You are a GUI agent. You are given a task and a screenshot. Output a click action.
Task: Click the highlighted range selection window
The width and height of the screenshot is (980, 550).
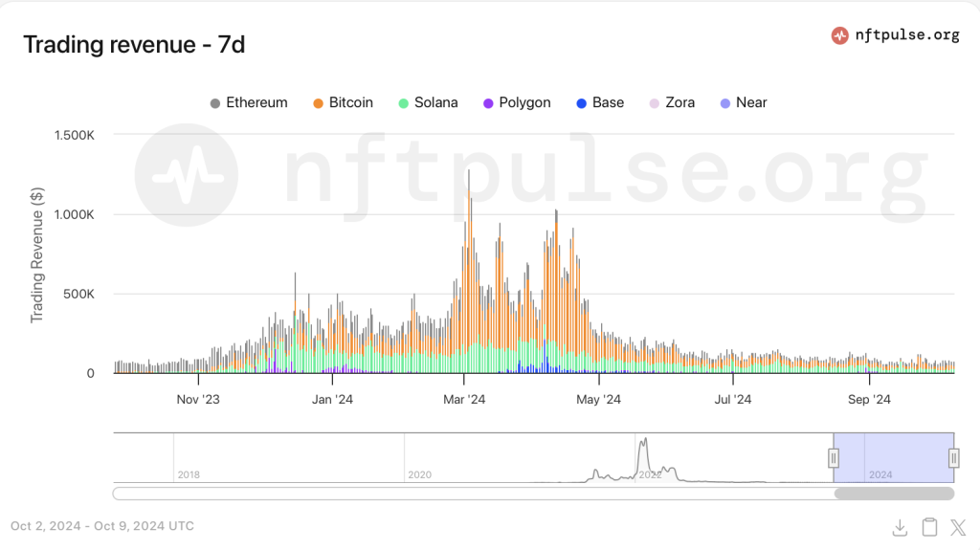pyautogui.click(x=894, y=457)
